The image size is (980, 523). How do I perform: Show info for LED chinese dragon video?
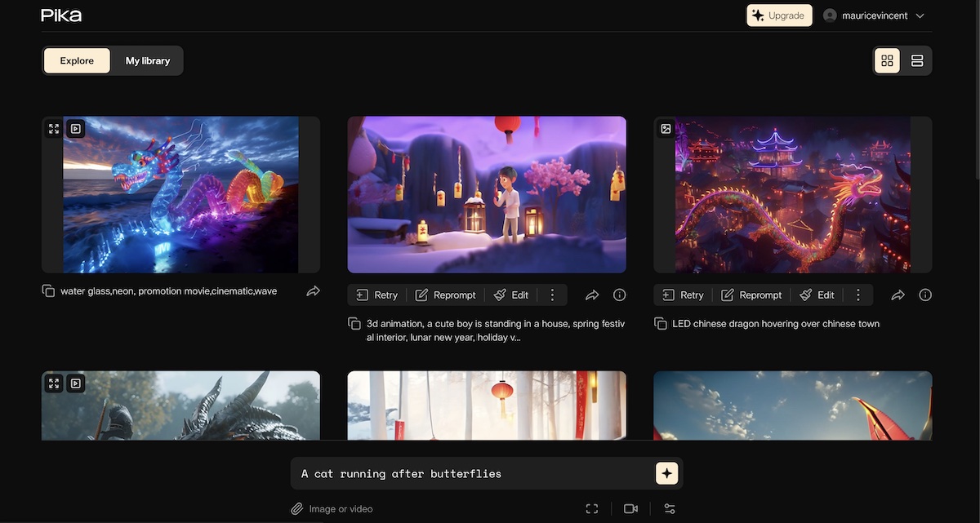coord(924,295)
